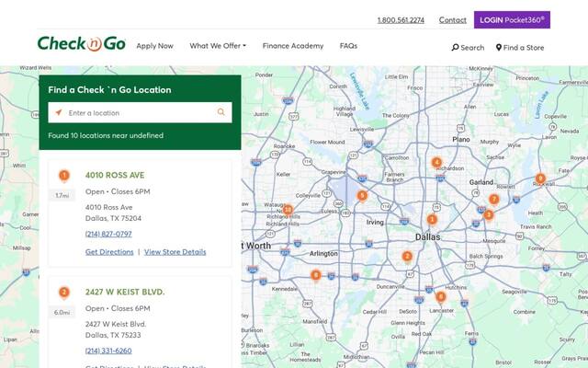Click list marker 2 for 2427 W Keist
This screenshot has width=588, height=368.
pos(64,293)
